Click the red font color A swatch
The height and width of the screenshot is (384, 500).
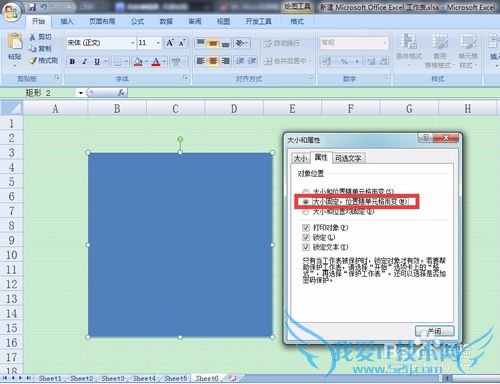coord(156,62)
